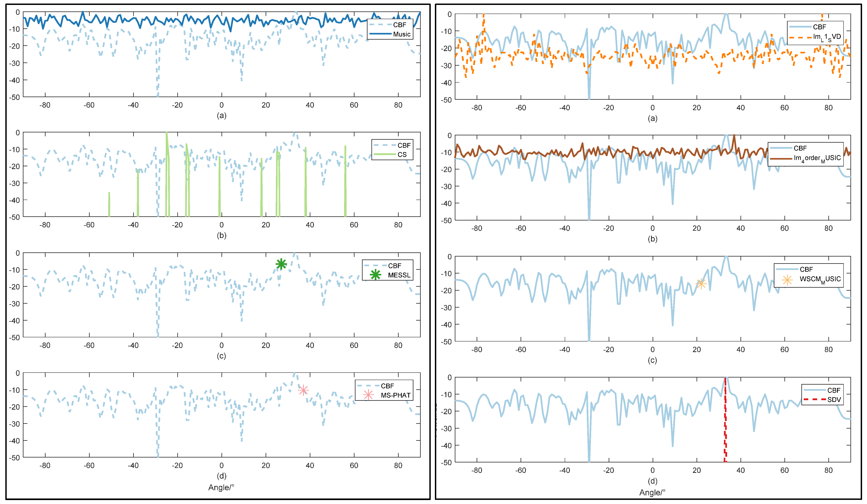Click the orange WSCM_MUSIC asterisk on the curve
The height and width of the screenshot is (504, 867).
click(701, 284)
